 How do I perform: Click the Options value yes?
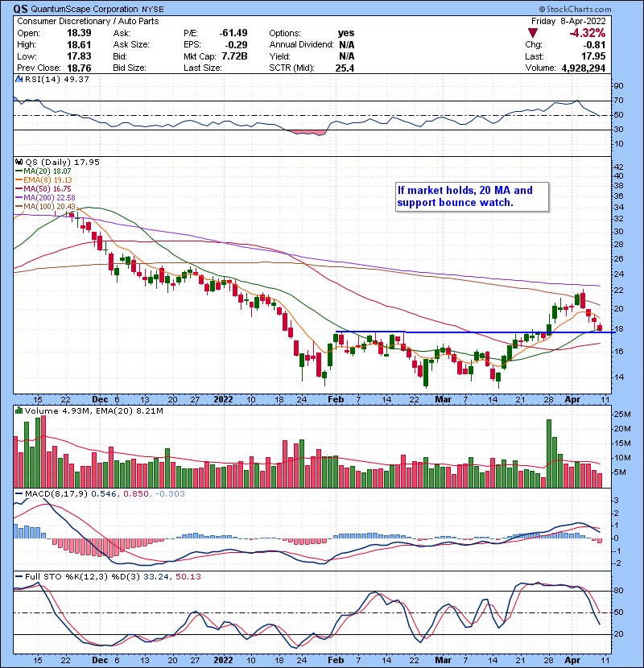click(345, 33)
